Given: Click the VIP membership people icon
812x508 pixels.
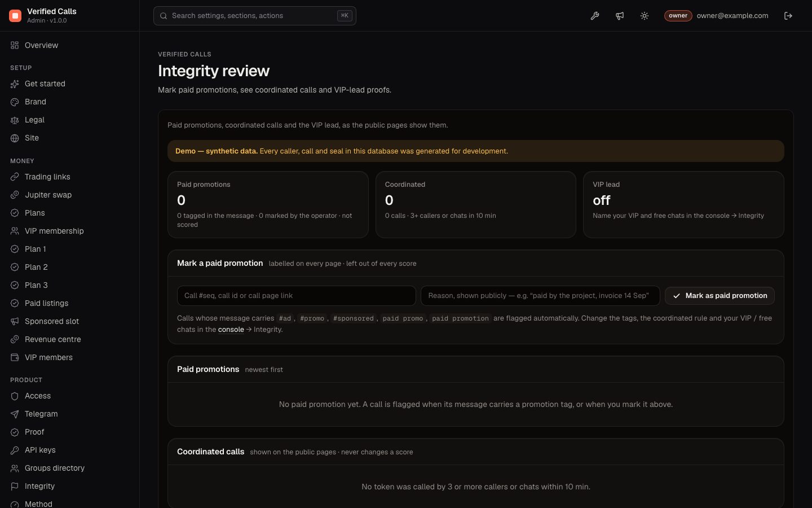Looking at the screenshot, I should pyautogui.click(x=15, y=231).
